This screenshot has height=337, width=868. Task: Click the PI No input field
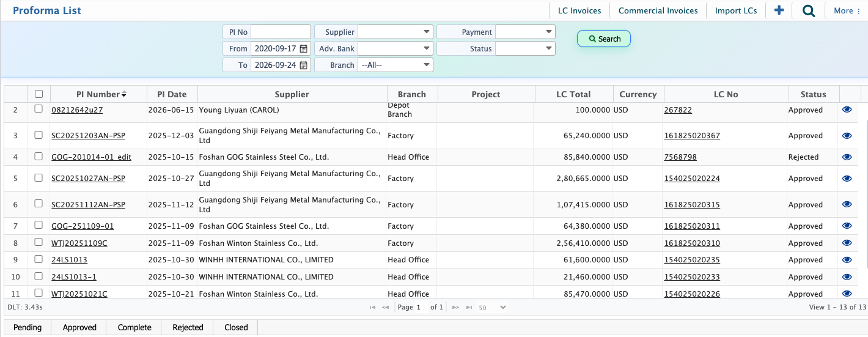click(281, 32)
